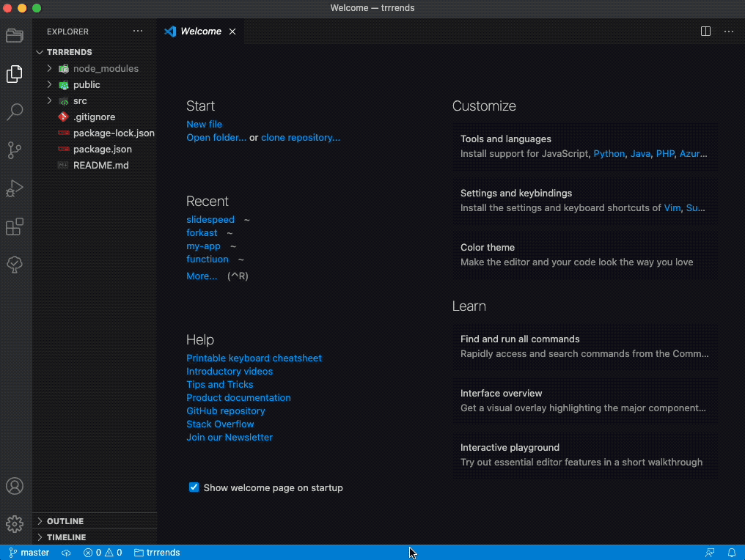This screenshot has height=560, width=745.
Task: Expand the src folder
Action: (95, 100)
